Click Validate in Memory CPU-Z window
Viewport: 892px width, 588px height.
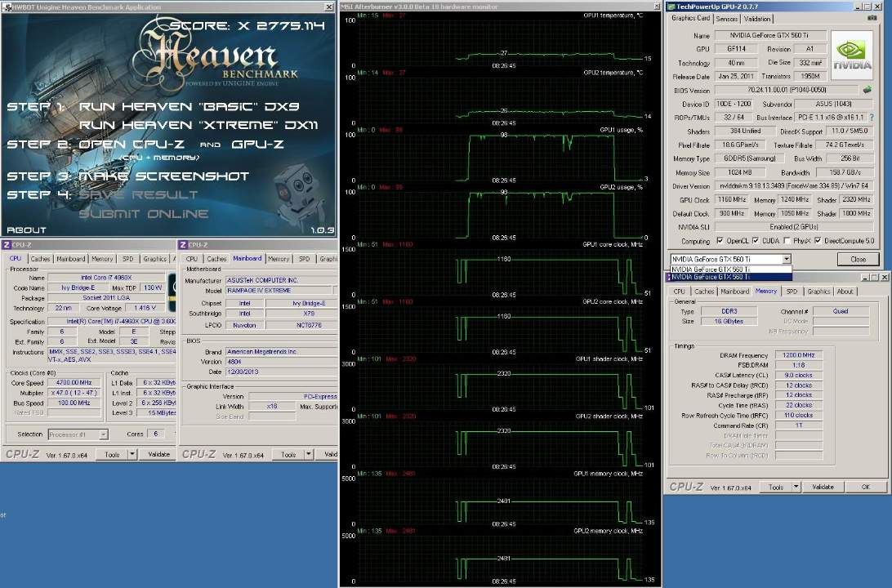823,487
